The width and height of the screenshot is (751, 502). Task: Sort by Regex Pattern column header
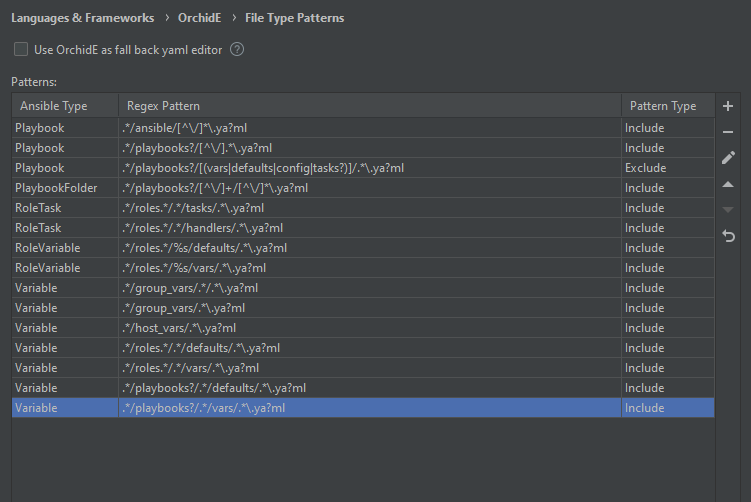(x=370, y=106)
